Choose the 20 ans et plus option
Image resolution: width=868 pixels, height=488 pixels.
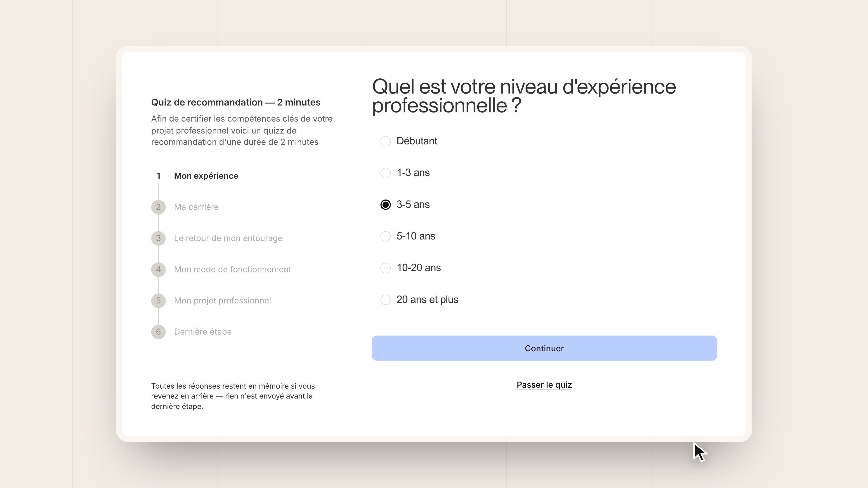385,300
